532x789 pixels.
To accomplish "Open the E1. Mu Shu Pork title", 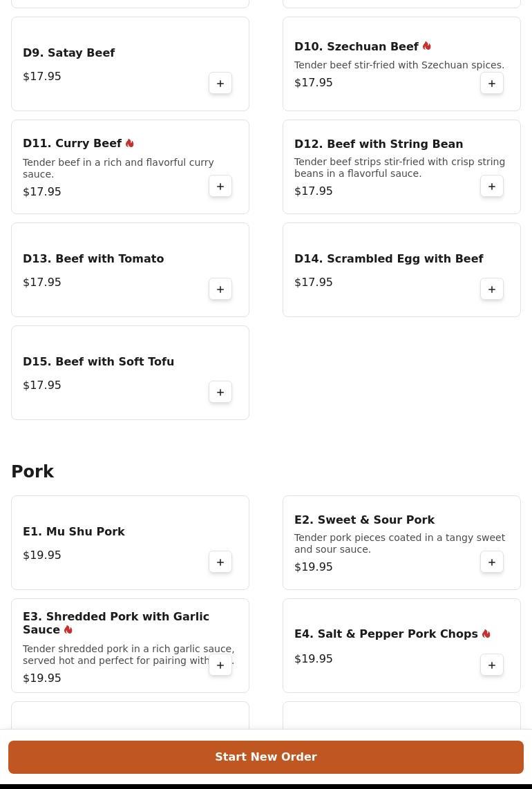I will (74, 532).
